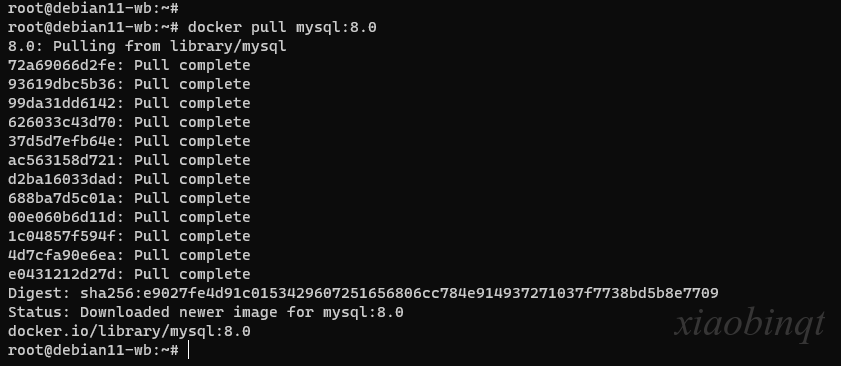Click the 37d5d7efb64e layer ID
Image resolution: width=841 pixels, height=366 pixels.
coord(62,141)
